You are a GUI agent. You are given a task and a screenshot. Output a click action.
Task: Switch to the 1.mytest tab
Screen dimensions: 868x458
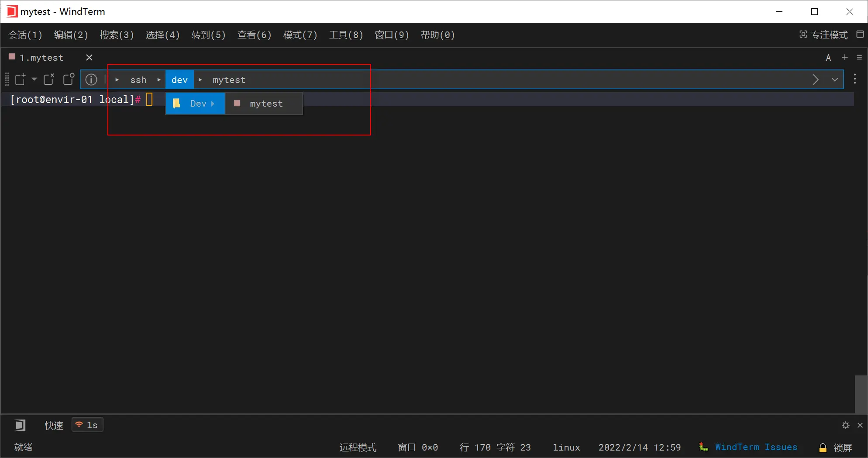tap(41, 58)
